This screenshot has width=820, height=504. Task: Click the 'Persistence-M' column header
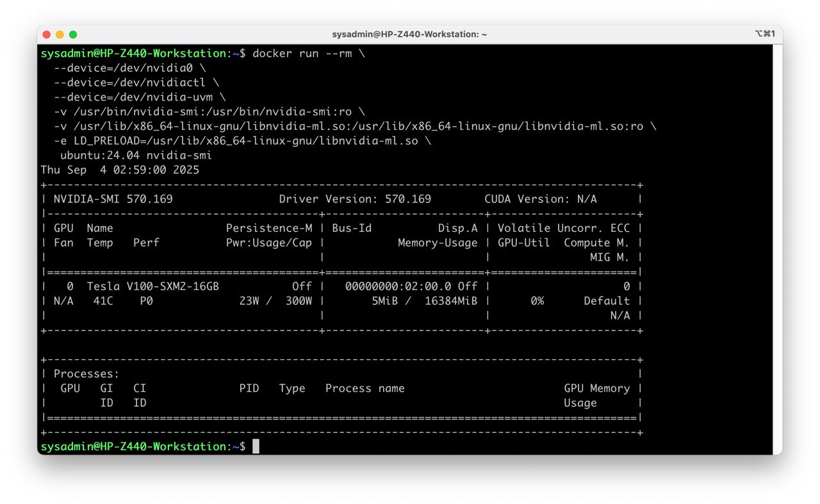tap(269, 229)
